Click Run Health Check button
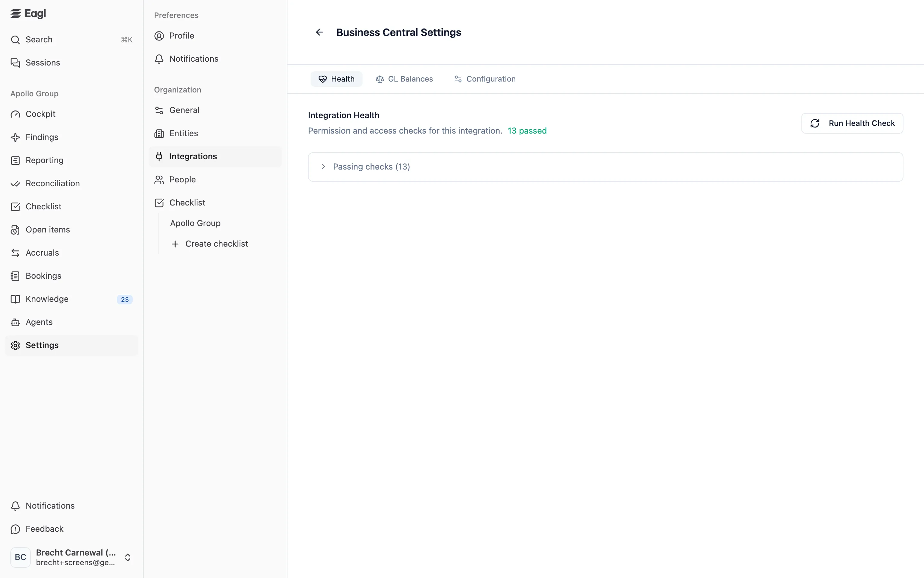Screen dimensions: 924x578 pyautogui.click(x=852, y=124)
